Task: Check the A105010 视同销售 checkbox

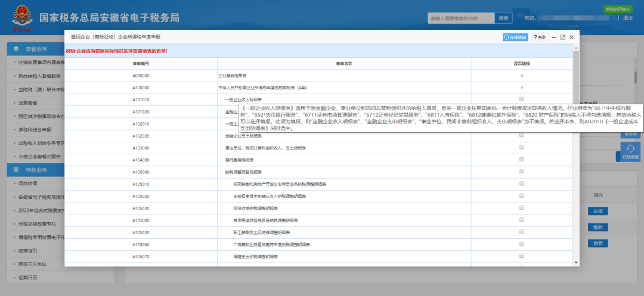Action: pyautogui.click(x=522, y=183)
